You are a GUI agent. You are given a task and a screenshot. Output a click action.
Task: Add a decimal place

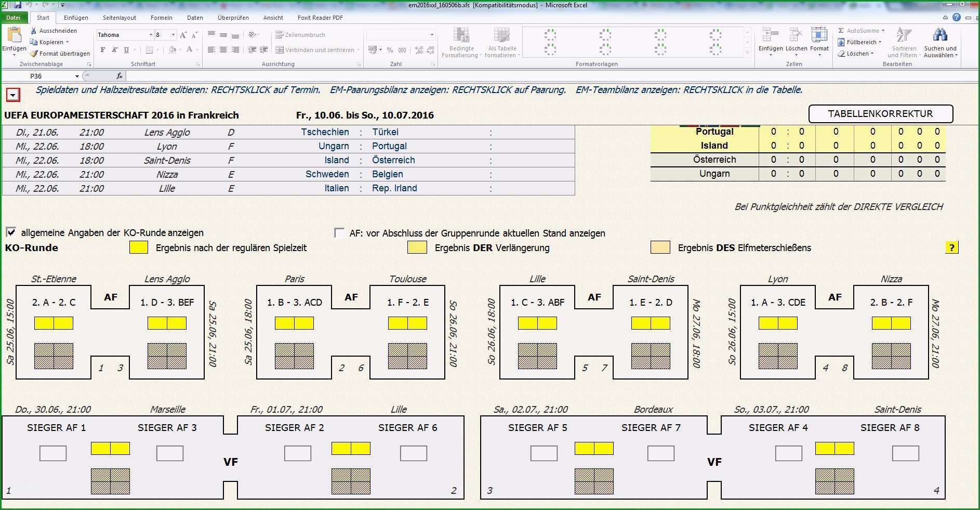(x=419, y=50)
